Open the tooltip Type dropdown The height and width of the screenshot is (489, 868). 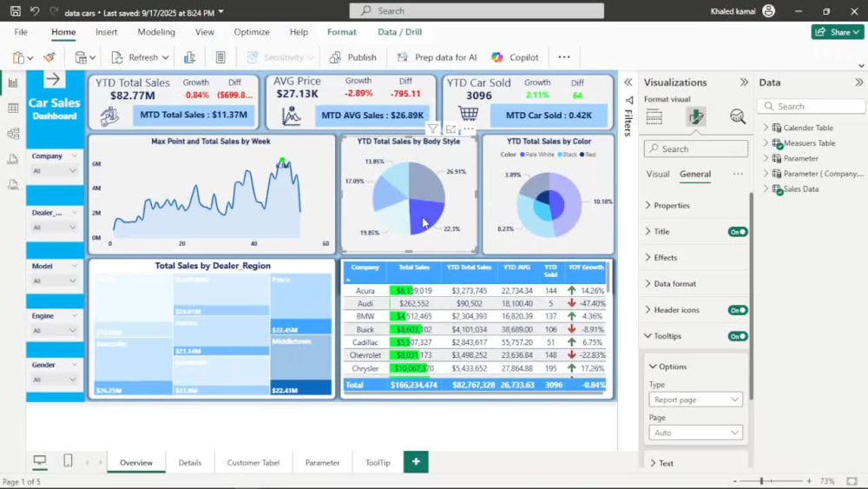pos(695,400)
